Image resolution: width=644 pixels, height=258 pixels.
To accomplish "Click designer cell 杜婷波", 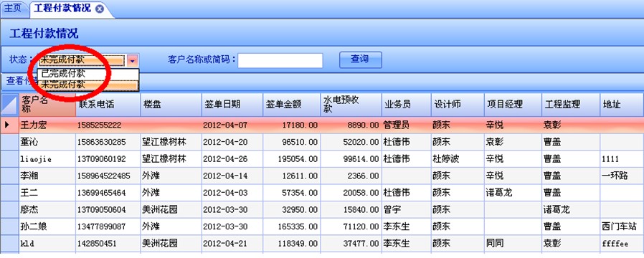I will click(457, 159).
